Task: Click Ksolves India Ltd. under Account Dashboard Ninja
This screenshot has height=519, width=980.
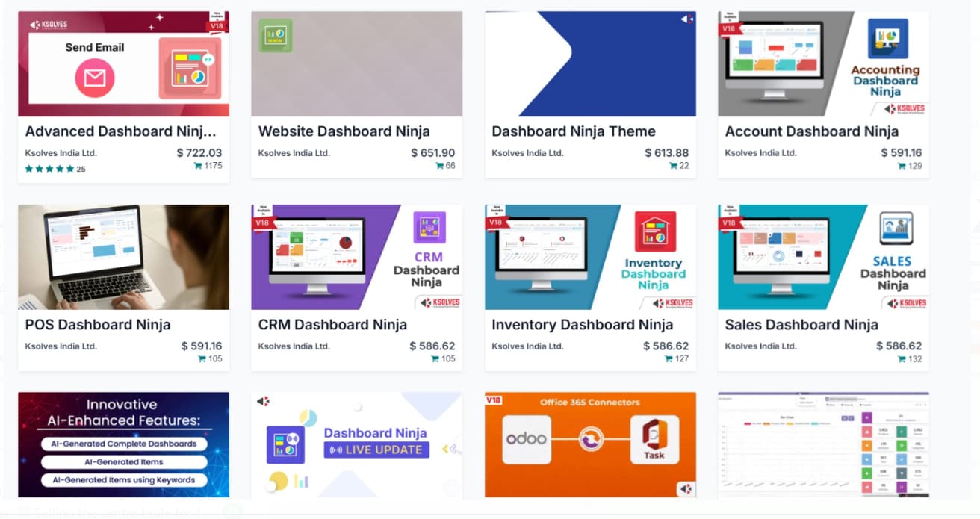Action: (x=761, y=153)
